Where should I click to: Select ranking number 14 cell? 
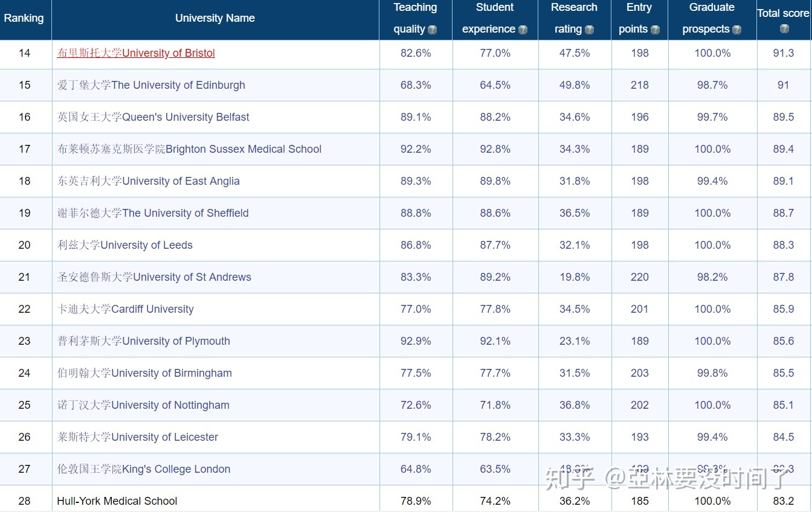[25, 53]
